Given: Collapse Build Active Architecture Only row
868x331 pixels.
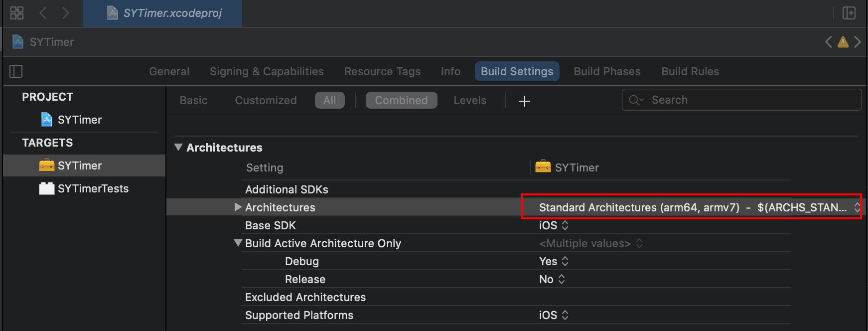Looking at the screenshot, I should click(238, 243).
